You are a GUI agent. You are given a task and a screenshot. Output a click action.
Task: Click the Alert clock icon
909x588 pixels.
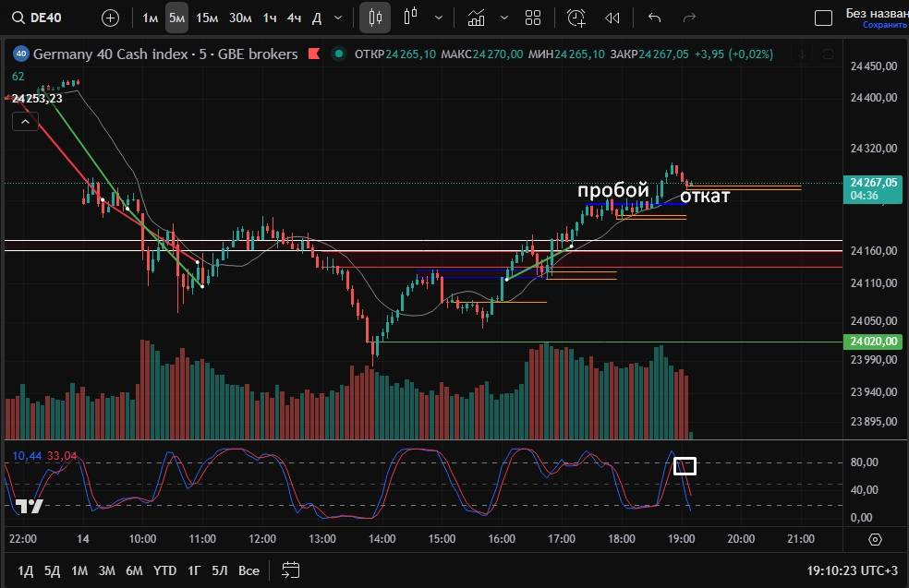click(x=576, y=18)
